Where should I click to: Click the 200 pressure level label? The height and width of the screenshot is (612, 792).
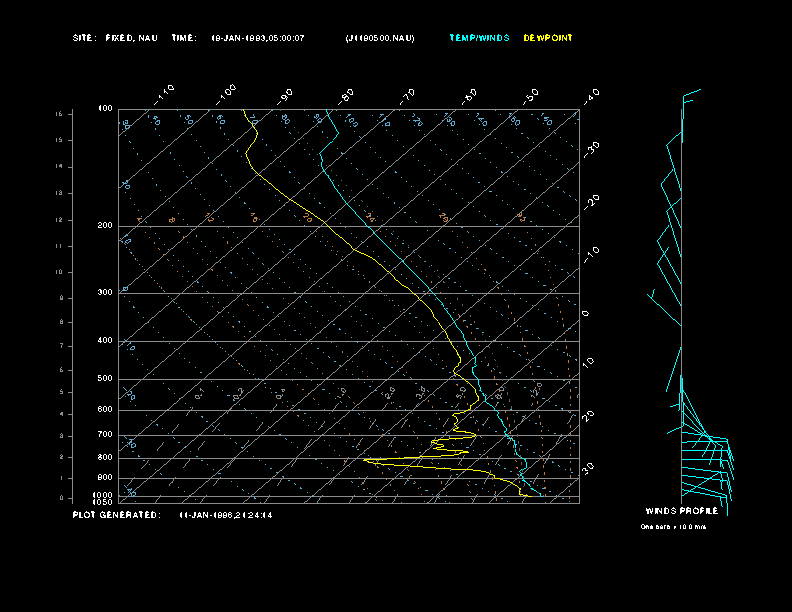pyautogui.click(x=105, y=226)
